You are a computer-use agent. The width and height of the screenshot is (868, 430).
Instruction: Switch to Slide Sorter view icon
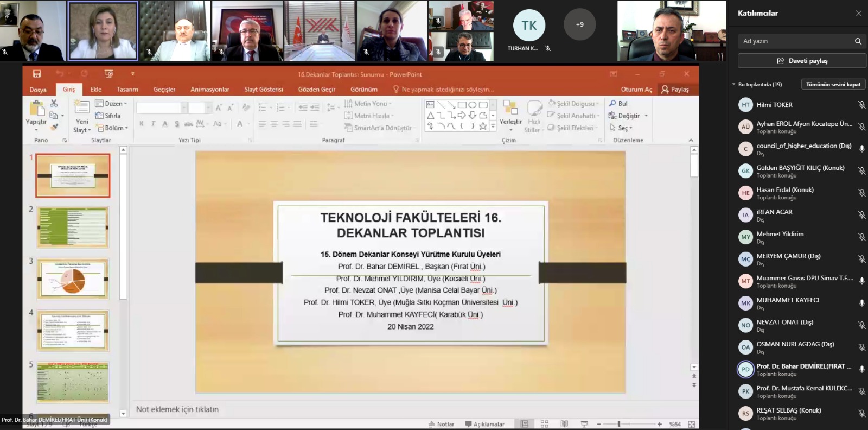click(x=545, y=424)
